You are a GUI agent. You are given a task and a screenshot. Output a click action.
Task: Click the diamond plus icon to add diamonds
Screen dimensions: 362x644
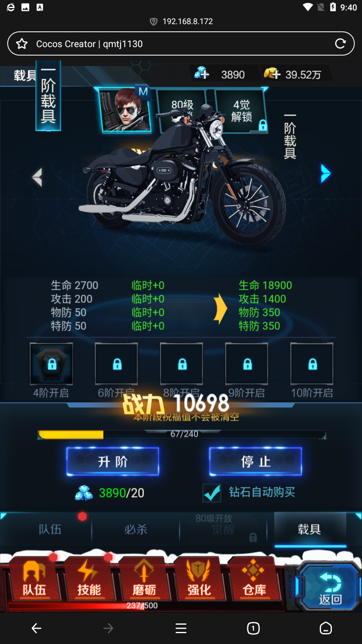tap(202, 73)
